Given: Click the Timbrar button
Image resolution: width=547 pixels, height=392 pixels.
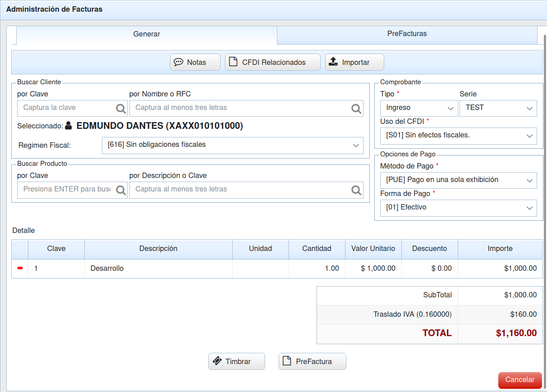Looking at the screenshot, I should pos(237,361).
